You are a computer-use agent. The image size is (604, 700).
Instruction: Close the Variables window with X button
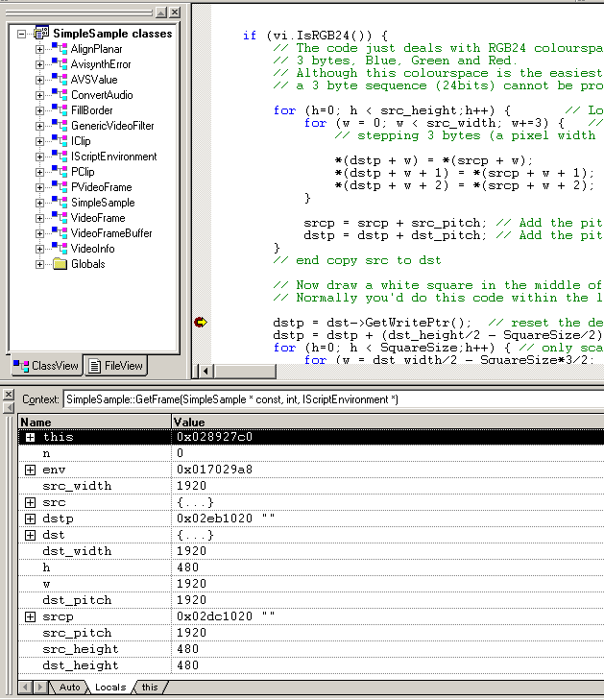click(9, 395)
